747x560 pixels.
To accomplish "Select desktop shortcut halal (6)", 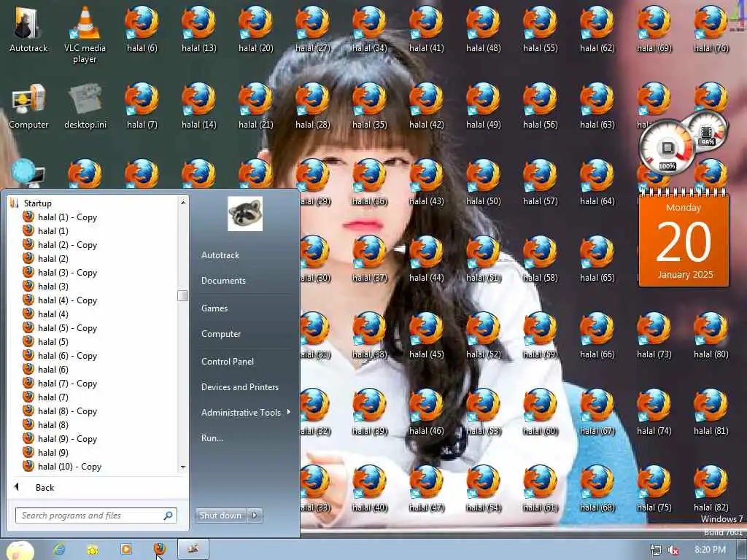I will 142,28.
